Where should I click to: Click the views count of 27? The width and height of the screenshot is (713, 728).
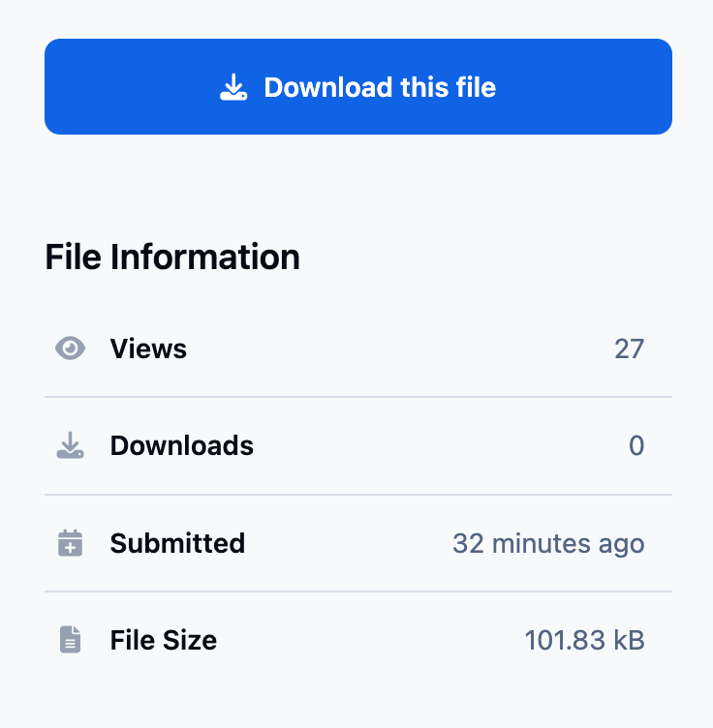coord(629,349)
